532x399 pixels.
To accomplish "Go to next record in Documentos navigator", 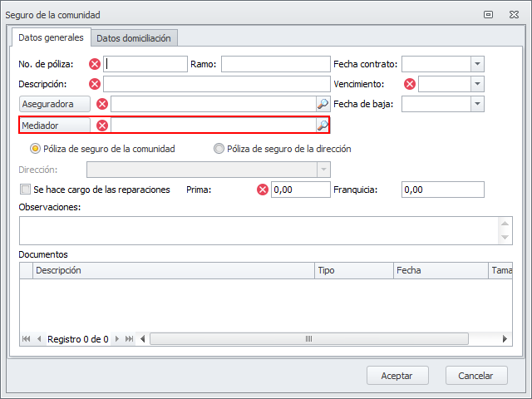I will click(x=117, y=339).
